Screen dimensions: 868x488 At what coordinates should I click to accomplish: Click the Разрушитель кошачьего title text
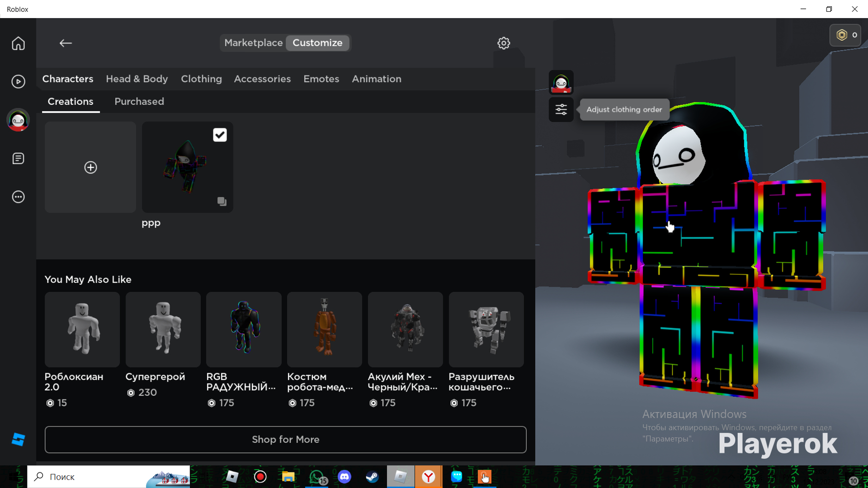[481, 382]
